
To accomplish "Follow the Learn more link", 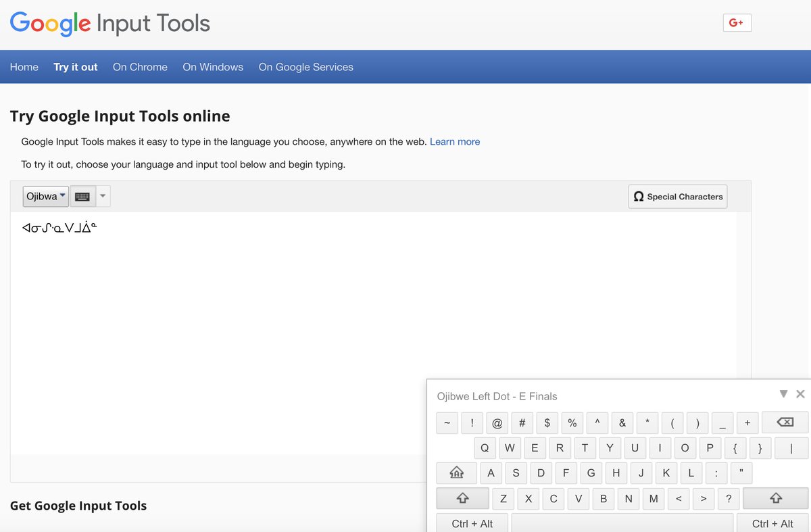I will pos(455,141).
